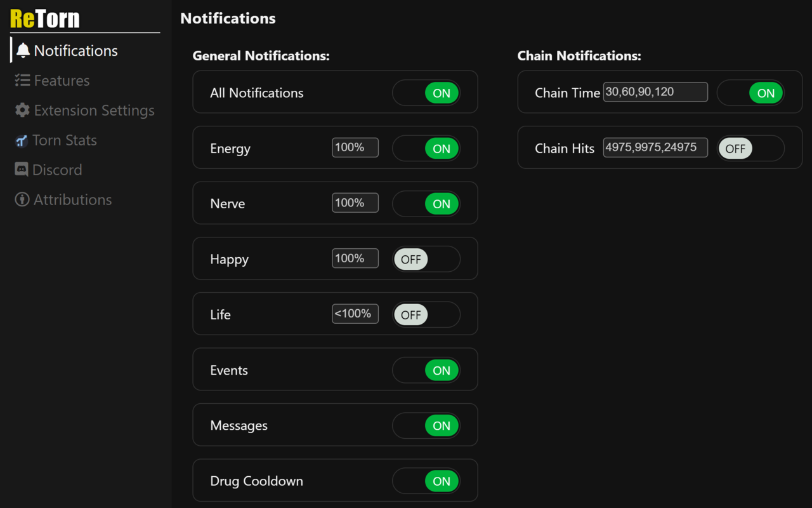Click the Attributions icon in sidebar
This screenshot has height=508, width=812.
click(22, 199)
